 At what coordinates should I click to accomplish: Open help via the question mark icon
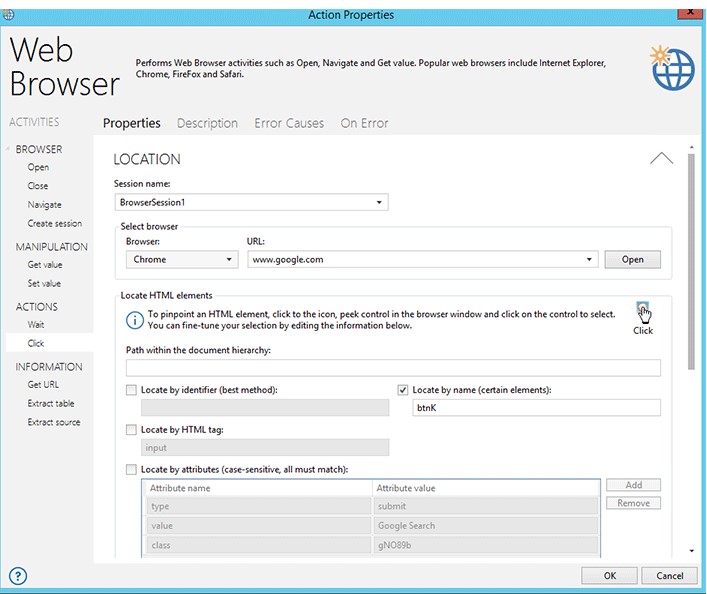click(18, 576)
